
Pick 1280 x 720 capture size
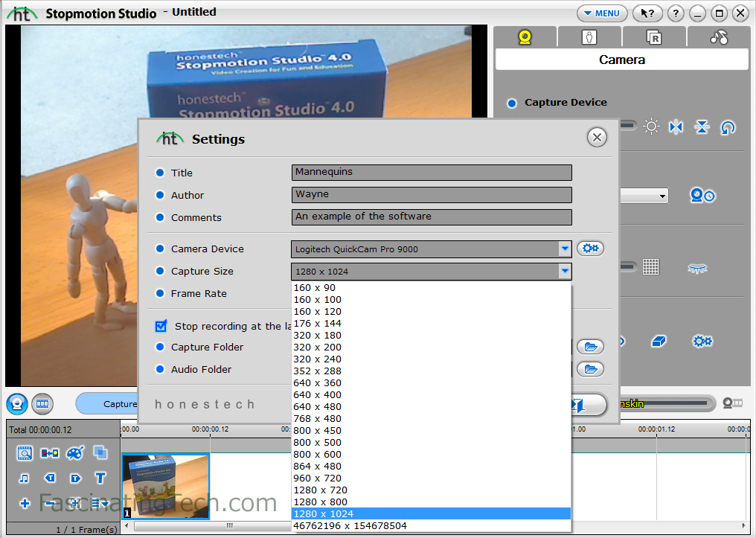(432, 490)
